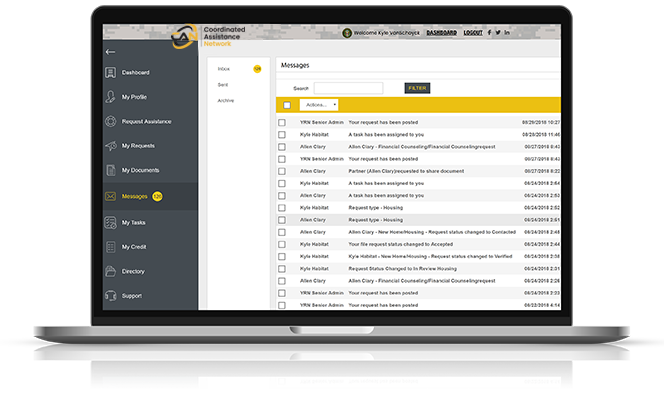
Task: Click the My Profile person icon
Action: click(111, 97)
